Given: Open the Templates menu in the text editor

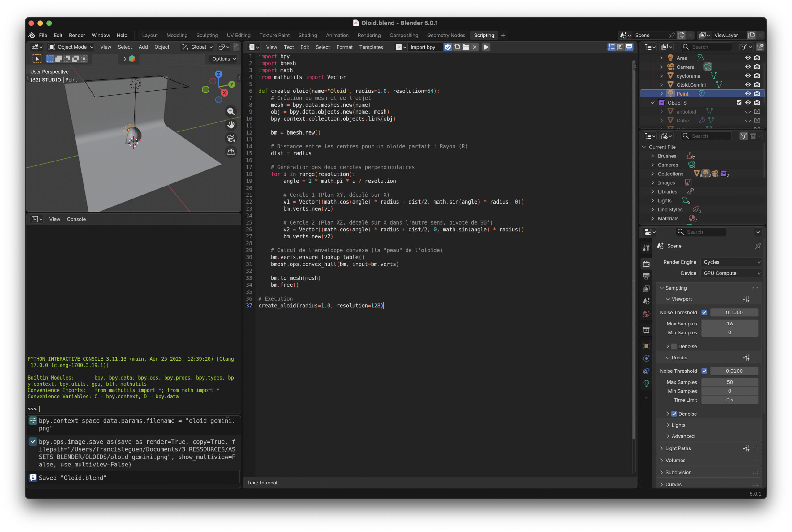Looking at the screenshot, I should point(371,47).
